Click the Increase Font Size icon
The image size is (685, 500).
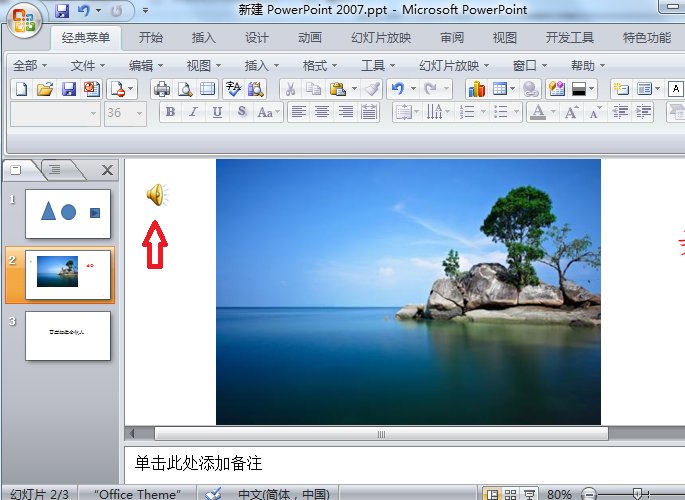click(x=571, y=112)
